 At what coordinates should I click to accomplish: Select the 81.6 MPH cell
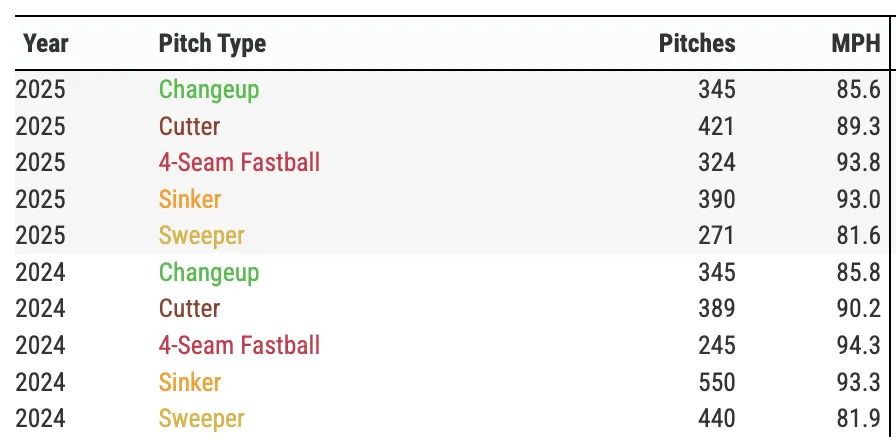point(858,237)
